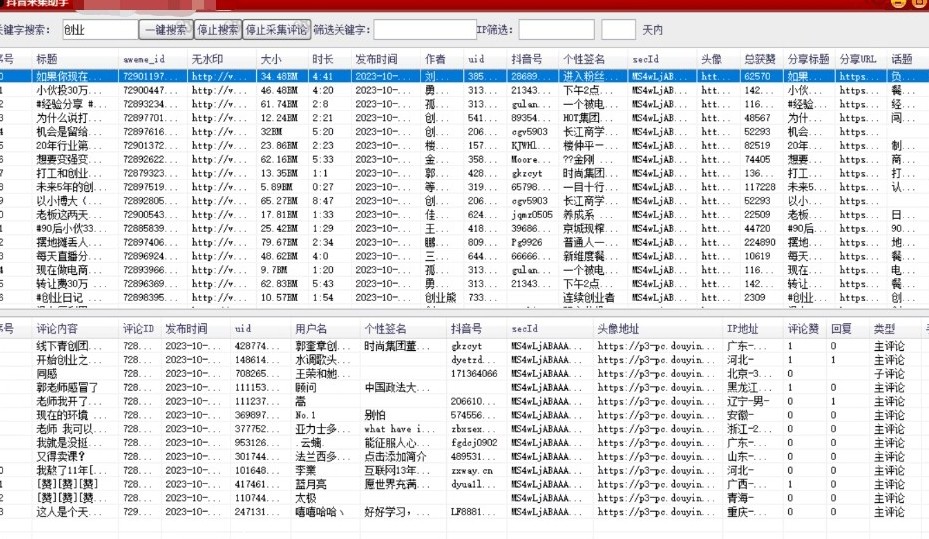Click the 停止采集评论 button

tap(277, 30)
